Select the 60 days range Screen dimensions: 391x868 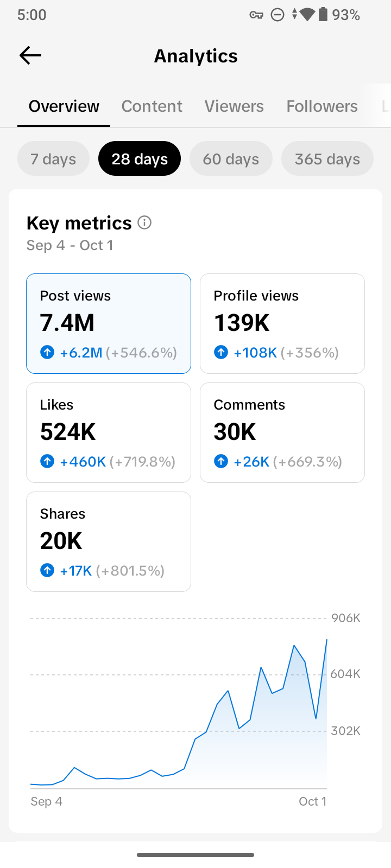click(x=231, y=159)
